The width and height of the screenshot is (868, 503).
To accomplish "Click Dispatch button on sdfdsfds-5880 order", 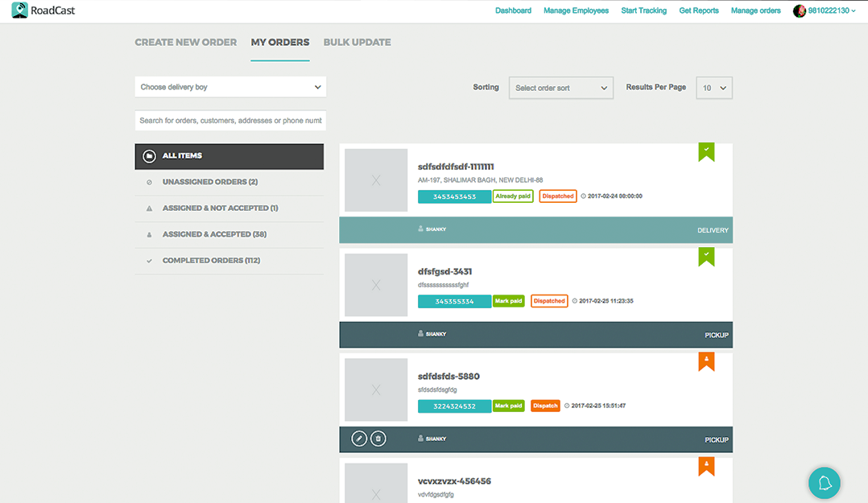I will 545,406.
